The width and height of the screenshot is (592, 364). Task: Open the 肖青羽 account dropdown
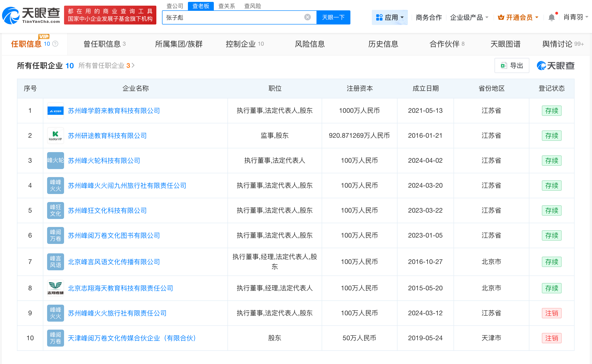(576, 17)
